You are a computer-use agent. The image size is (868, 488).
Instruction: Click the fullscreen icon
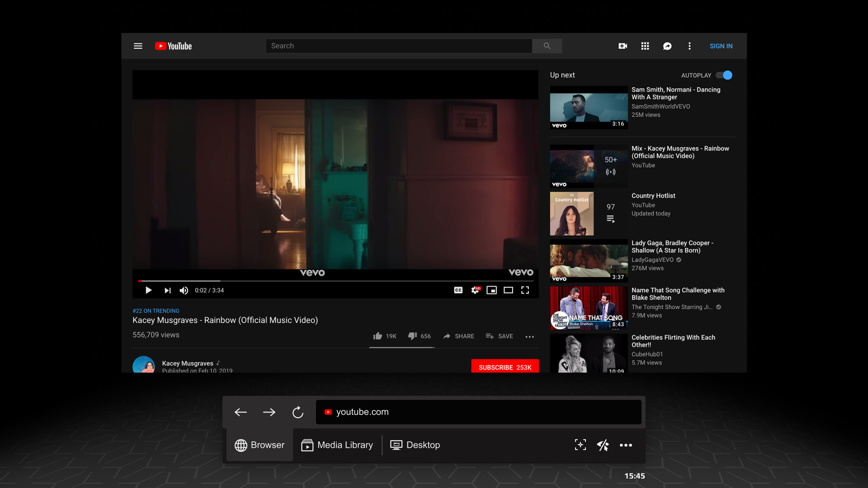524,290
